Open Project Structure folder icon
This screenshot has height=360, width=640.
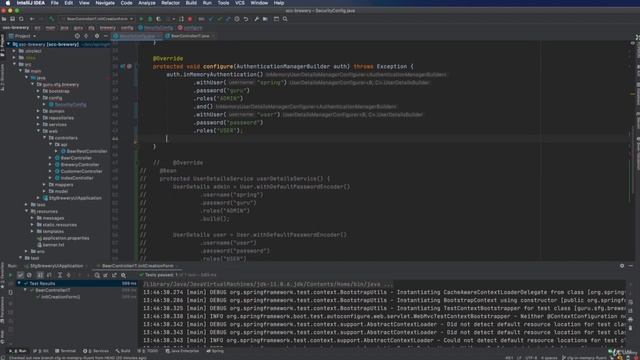(x=265, y=19)
